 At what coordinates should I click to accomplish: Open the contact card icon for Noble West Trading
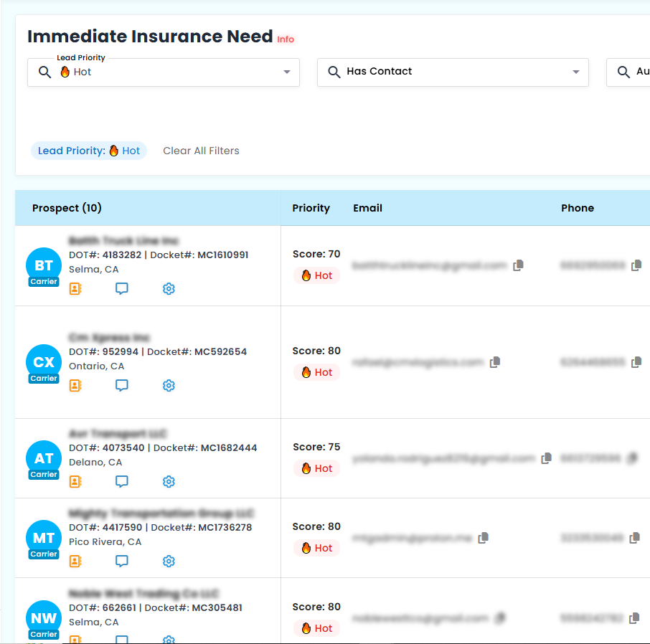[75, 639]
